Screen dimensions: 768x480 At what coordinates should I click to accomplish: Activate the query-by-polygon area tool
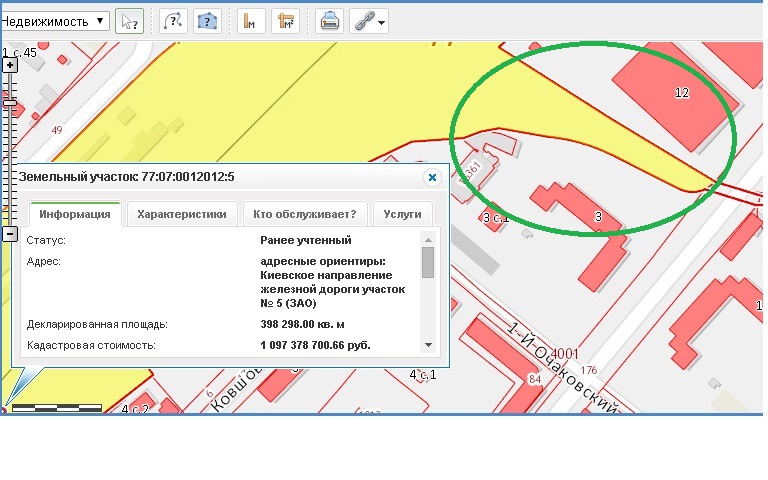click(x=207, y=21)
